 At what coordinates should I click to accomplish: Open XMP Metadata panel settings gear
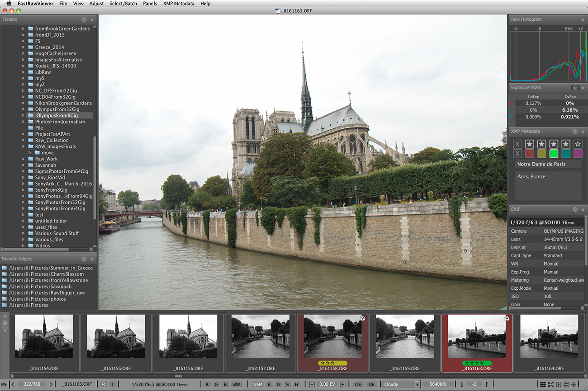[x=575, y=132]
